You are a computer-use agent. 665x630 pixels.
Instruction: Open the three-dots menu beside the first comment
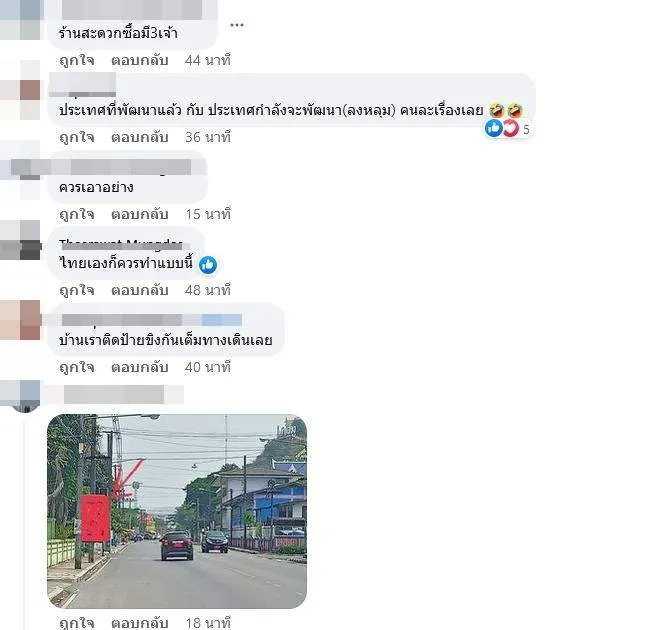[237, 25]
